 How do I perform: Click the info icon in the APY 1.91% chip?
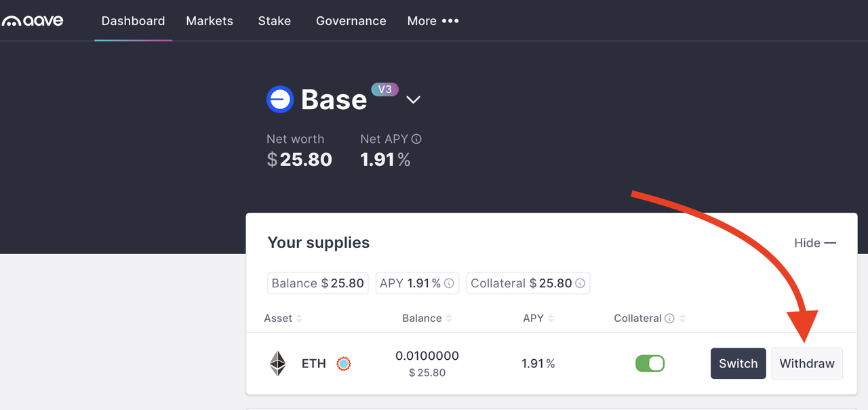[x=449, y=283]
